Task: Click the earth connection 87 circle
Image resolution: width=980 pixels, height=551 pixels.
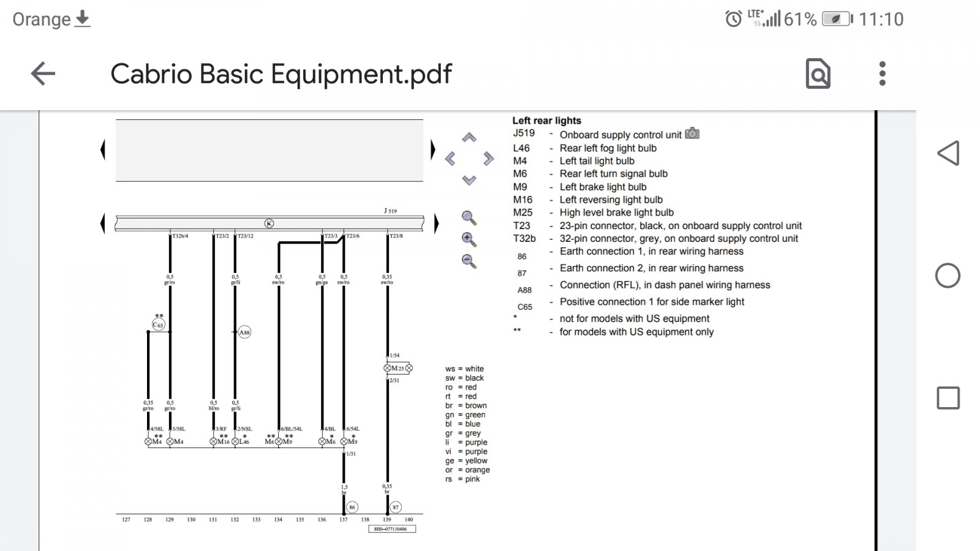Action: coord(396,507)
